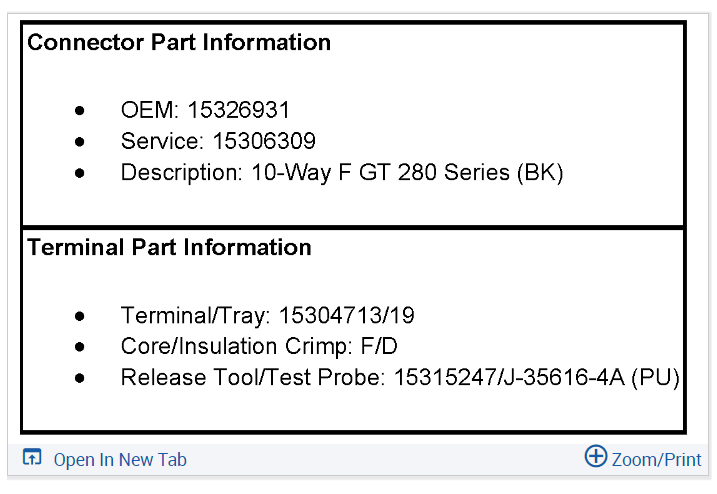Select the Terminal/Tray number 15304713/19

pyautogui.click(x=346, y=316)
